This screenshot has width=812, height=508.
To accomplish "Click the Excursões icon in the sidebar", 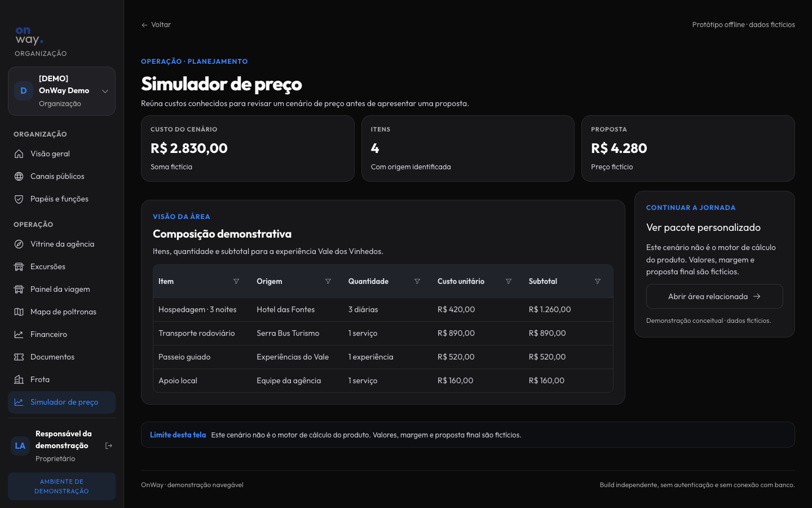I will tap(19, 266).
